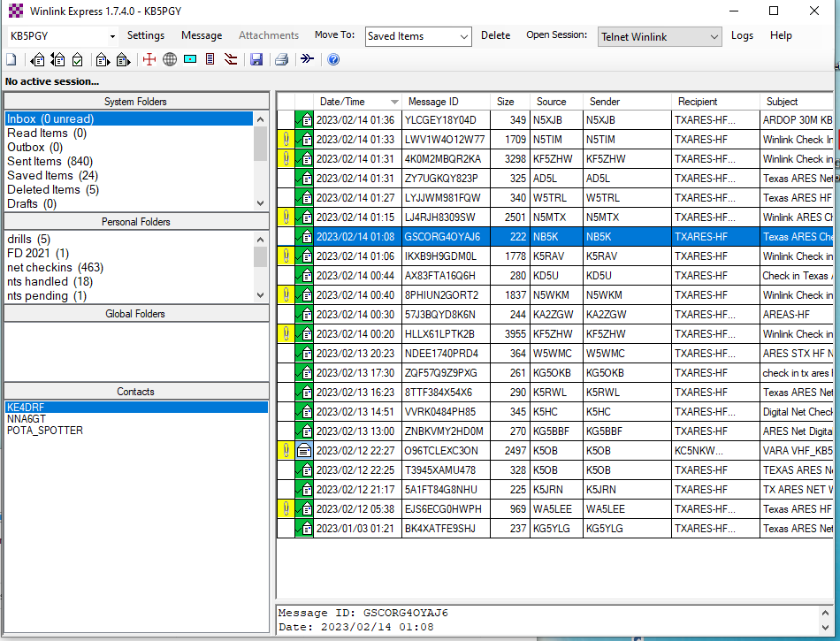Click envelope icon on N5XJB message row
The width and height of the screenshot is (840, 641).
pyautogui.click(x=304, y=120)
